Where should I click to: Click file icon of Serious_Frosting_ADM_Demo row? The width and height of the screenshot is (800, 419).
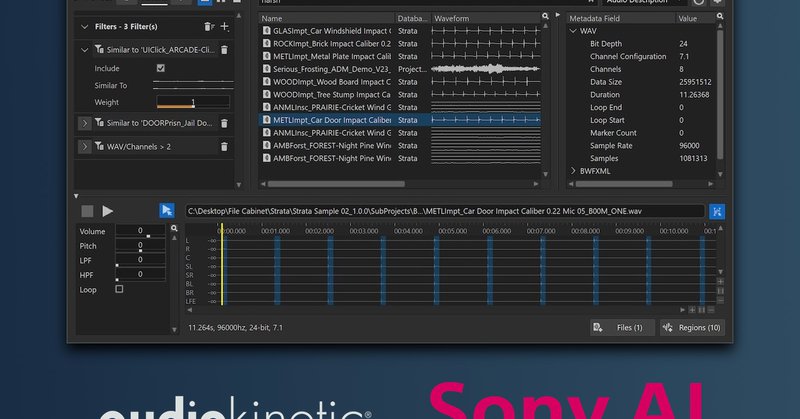click(x=266, y=69)
